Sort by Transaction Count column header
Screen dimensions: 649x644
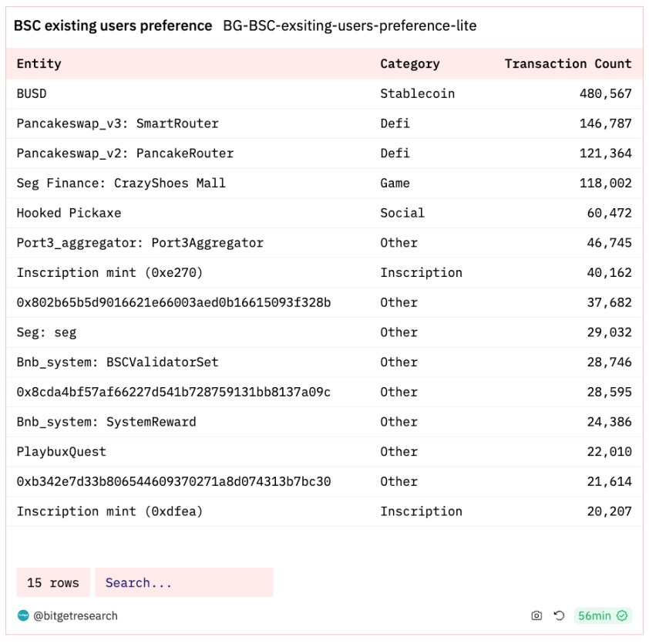[x=568, y=64]
